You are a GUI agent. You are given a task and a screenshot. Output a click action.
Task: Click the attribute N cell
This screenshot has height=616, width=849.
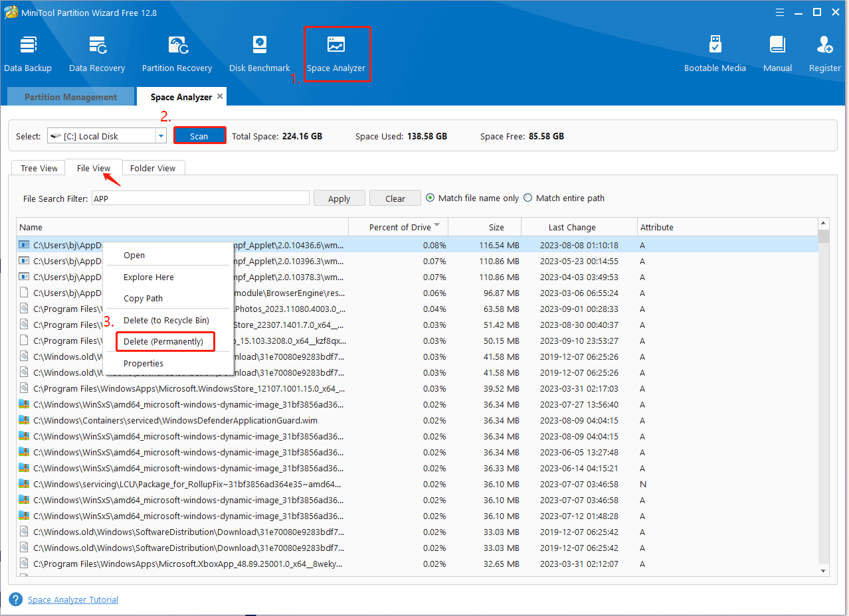pos(643,484)
